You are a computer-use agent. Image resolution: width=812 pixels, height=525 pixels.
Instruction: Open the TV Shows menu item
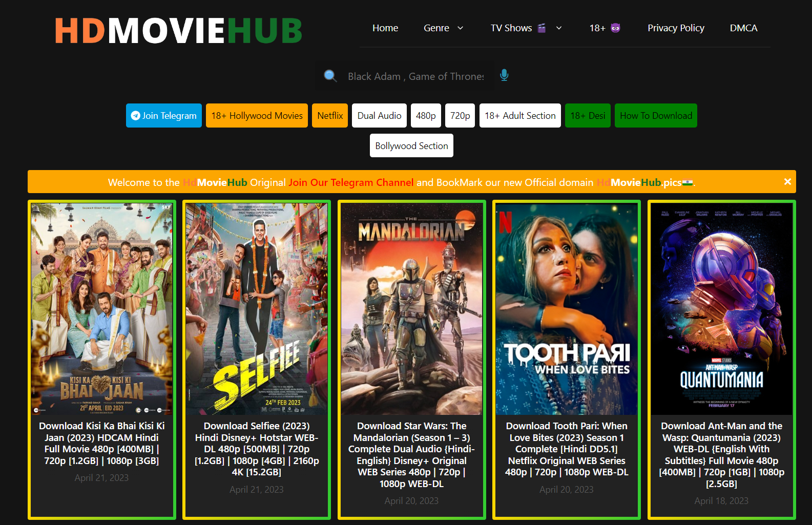click(511, 28)
